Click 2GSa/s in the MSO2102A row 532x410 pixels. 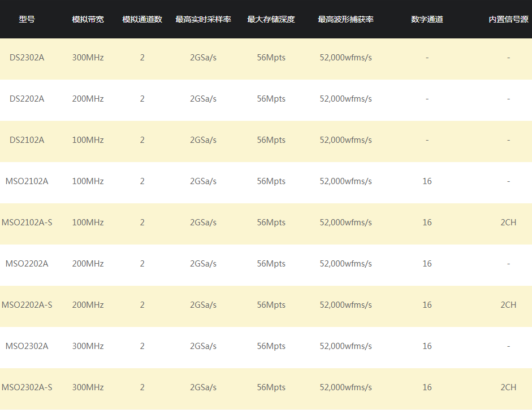[x=203, y=181]
